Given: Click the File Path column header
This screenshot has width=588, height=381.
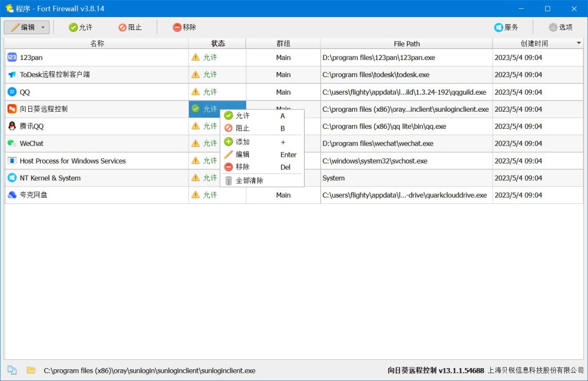Looking at the screenshot, I should (406, 44).
